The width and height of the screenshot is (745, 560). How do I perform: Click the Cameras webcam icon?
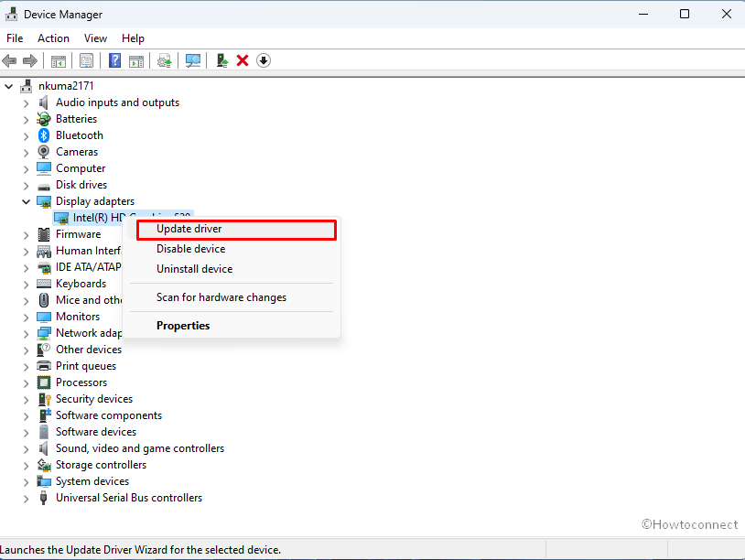44,152
